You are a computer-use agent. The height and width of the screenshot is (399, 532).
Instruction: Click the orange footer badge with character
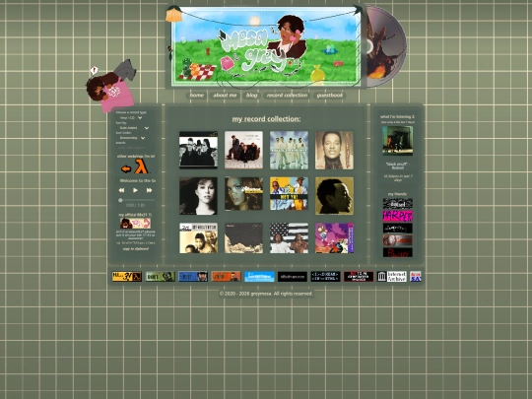pos(226,277)
